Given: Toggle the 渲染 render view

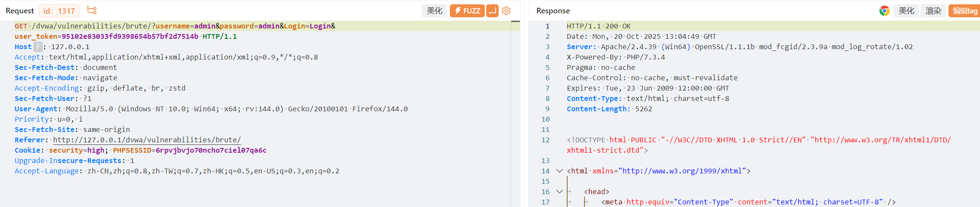Looking at the screenshot, I should (933, 11).
